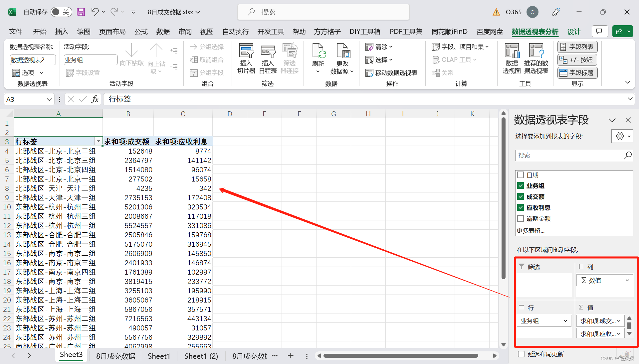
Task: Toggle +/- Buttons (+/- 按钮)
Action: (577, 60)
